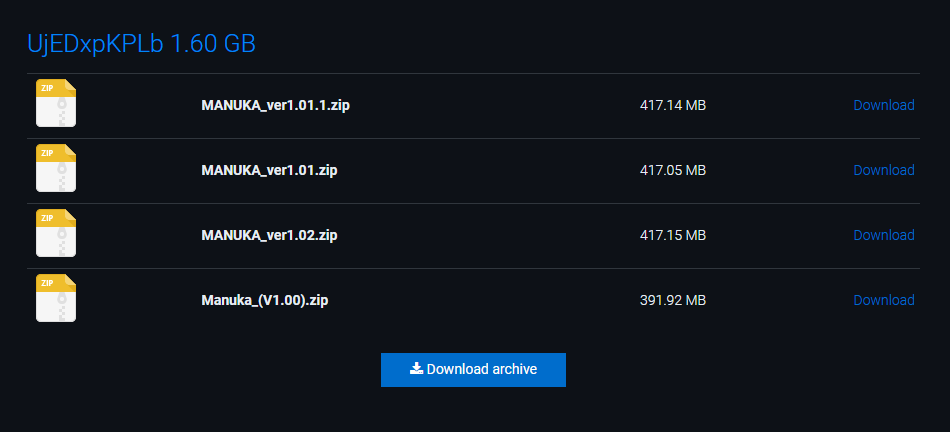
Task: Click Download link for Manuka_(V1.00).zip
Action: point(883,300)
